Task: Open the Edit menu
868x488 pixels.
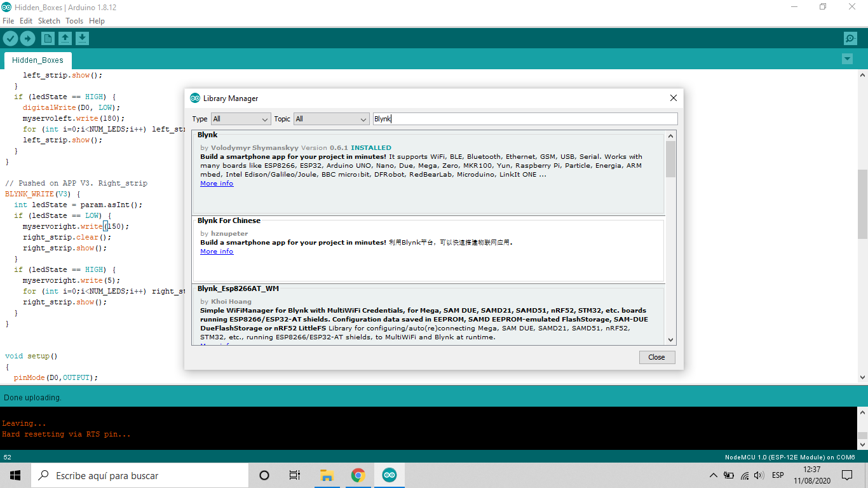Action: 26,21
